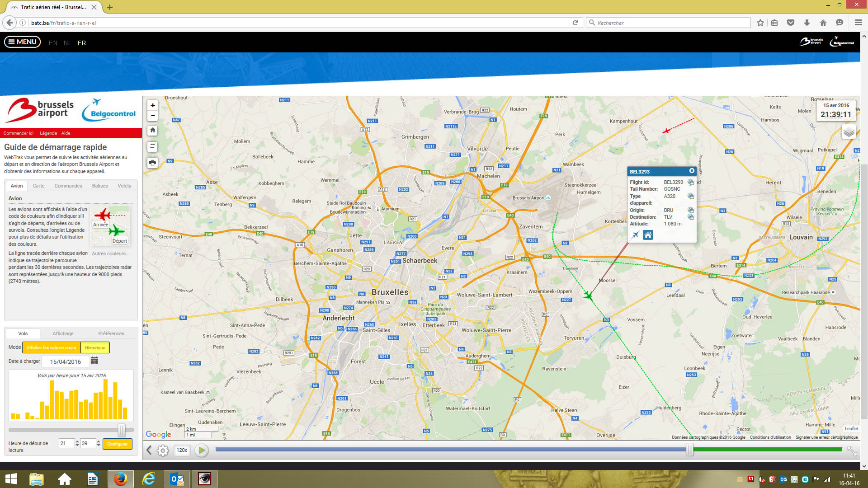The width and height of the screenshot is (868, 488).
Task: Click the 'Date à charger' field
Action: [66, 361]
